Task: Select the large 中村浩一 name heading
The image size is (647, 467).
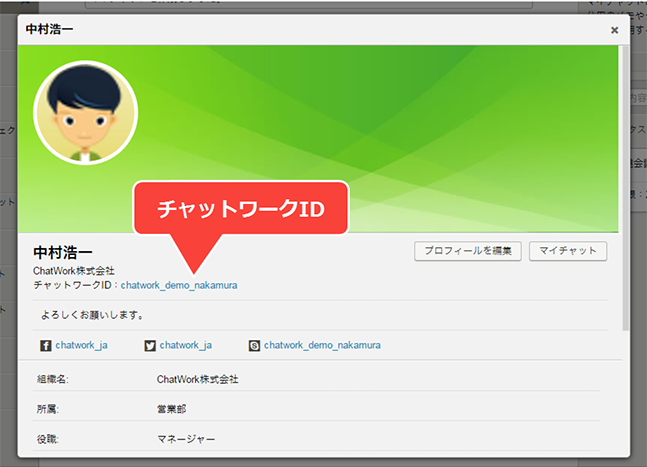Action: click(63, 252)
